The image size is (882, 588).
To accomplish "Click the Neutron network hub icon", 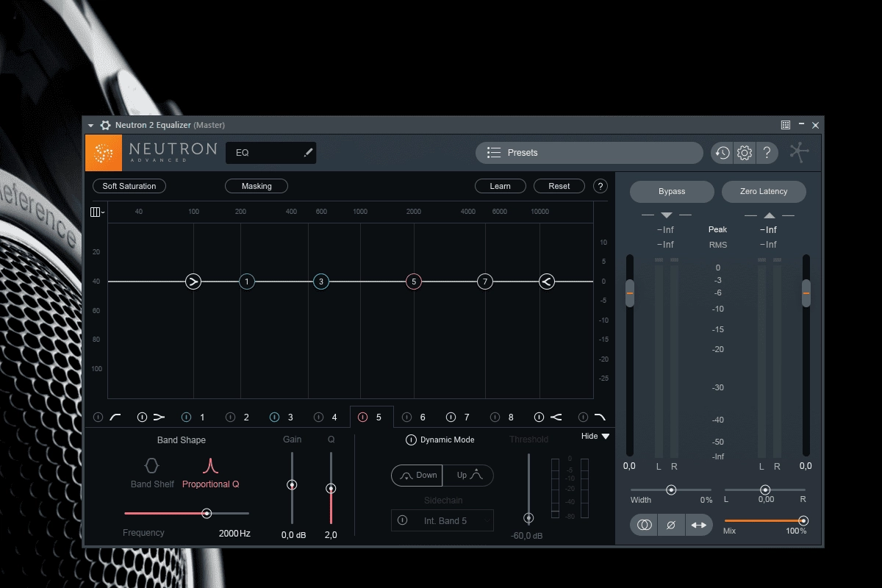I will click(800, 152).
